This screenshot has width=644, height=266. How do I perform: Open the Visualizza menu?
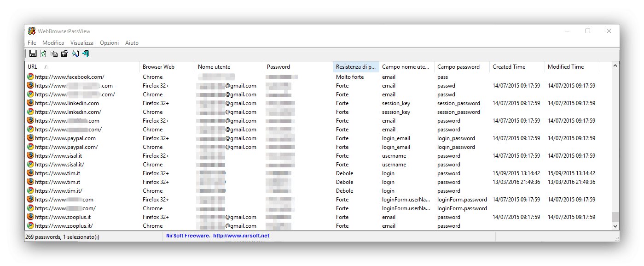coord(81,42)
